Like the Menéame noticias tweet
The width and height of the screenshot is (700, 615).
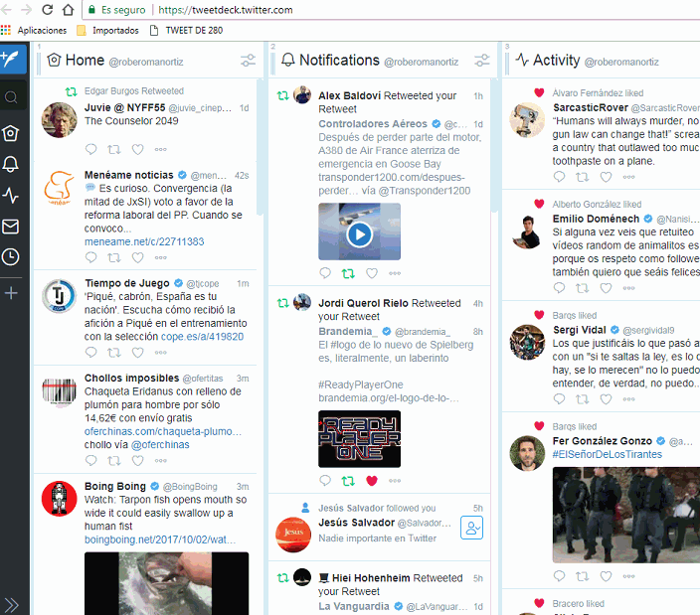[x=137, y=257]
